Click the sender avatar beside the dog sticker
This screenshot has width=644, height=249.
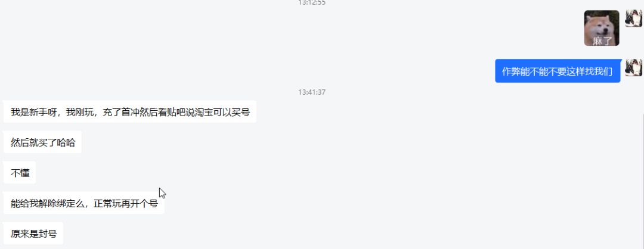[634, 18]
